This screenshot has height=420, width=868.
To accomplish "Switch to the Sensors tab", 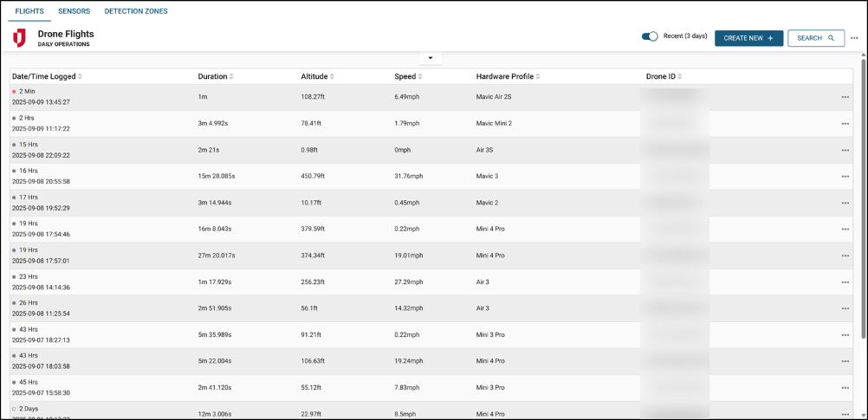I will (x=74, y=11).
